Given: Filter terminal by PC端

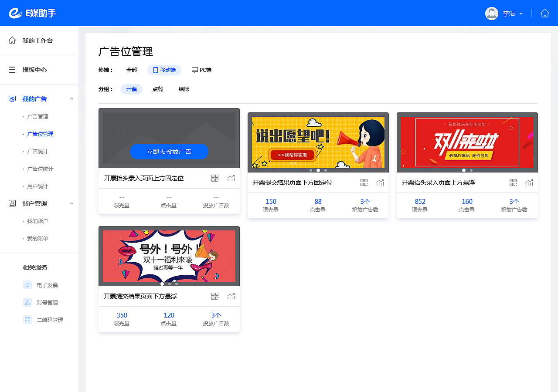Looking at the screenshot, I should pos(201,70).
